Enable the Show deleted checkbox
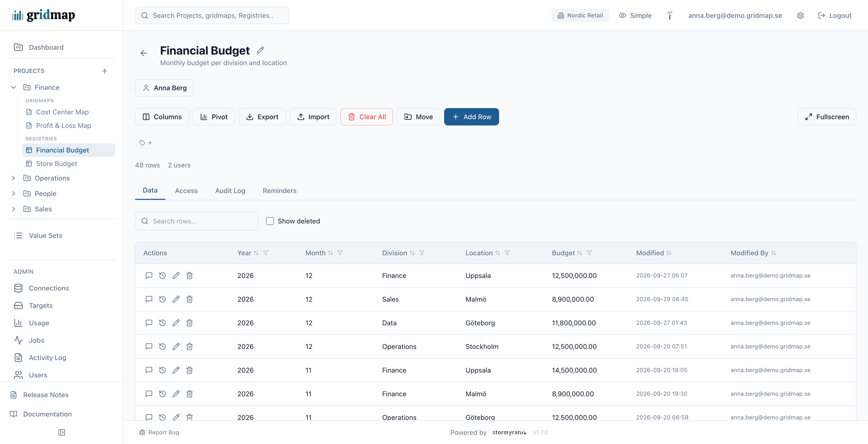Image resolution: width=868 pixels, height=444 pixels. (x=270, y=221)
